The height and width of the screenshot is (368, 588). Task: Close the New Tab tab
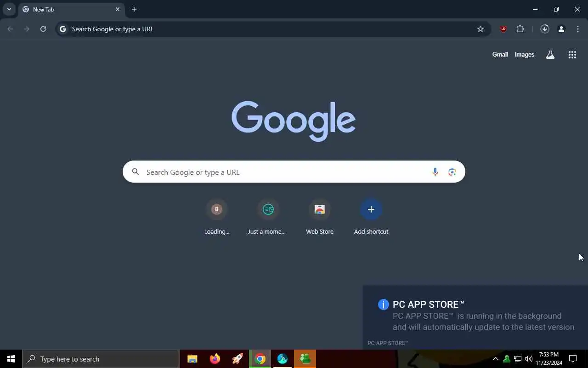[x=118, y=9]
